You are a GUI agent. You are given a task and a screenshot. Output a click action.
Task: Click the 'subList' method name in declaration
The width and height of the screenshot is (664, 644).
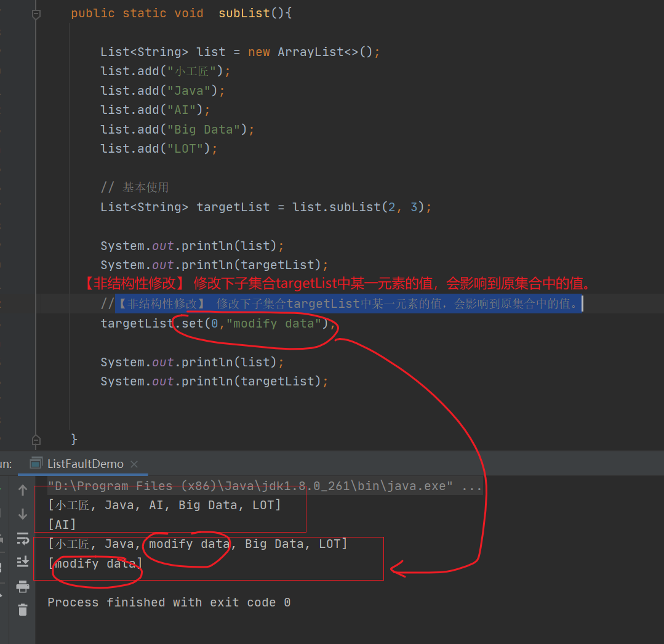pyautogui.click(x=244, y=13)
